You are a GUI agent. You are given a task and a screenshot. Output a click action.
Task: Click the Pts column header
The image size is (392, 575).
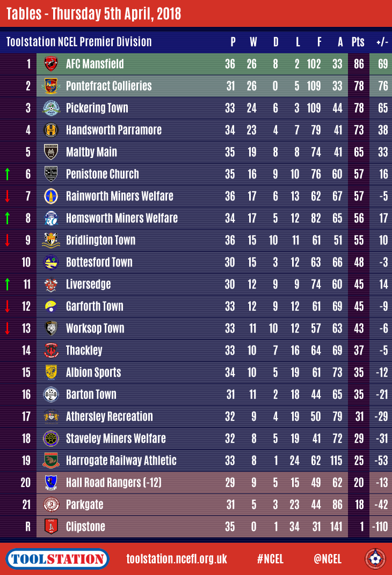tap(358, 42)
